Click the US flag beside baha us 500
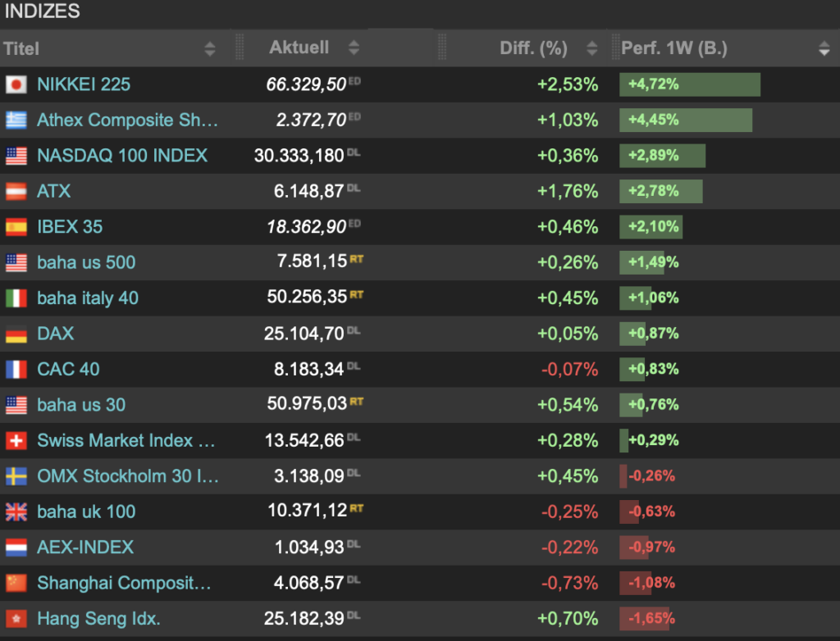This screenshot has width=840, height=641. coord(16,262)
